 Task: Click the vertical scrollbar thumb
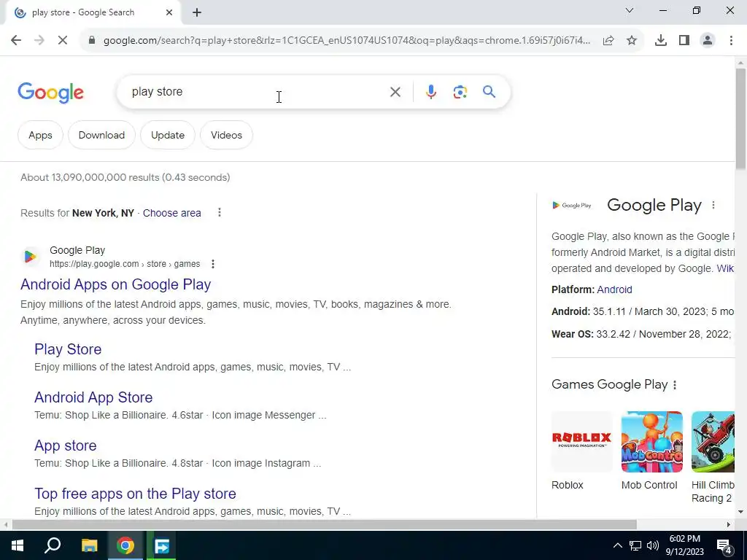point(740,119)
